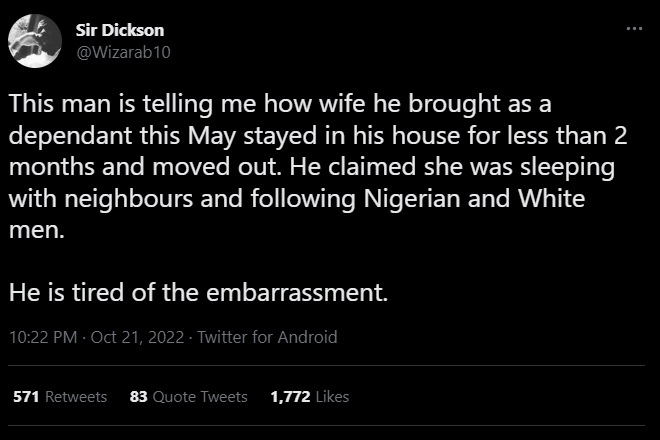Click the display name Sir Dickson

pyautogui.click(x=120, y=31)
